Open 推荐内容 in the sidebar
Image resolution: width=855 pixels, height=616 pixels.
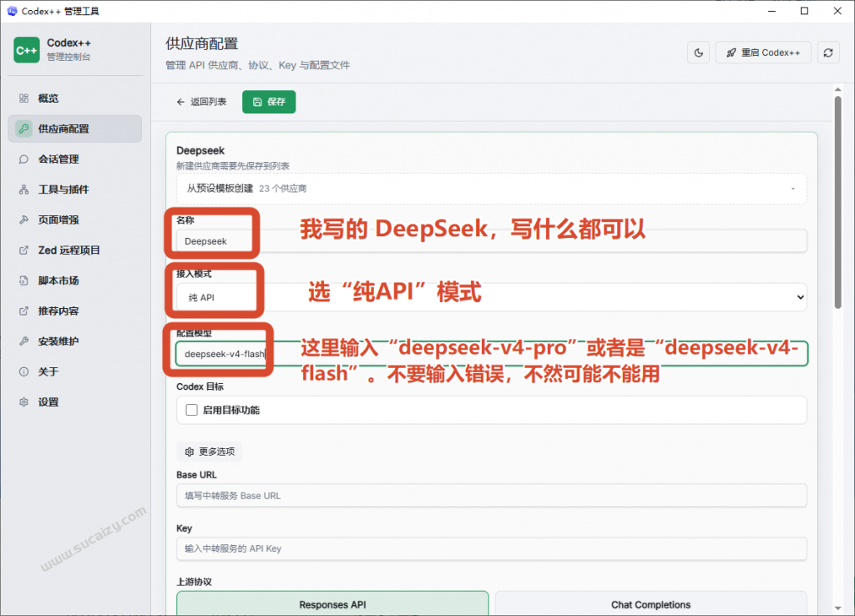tap(75, 311)
